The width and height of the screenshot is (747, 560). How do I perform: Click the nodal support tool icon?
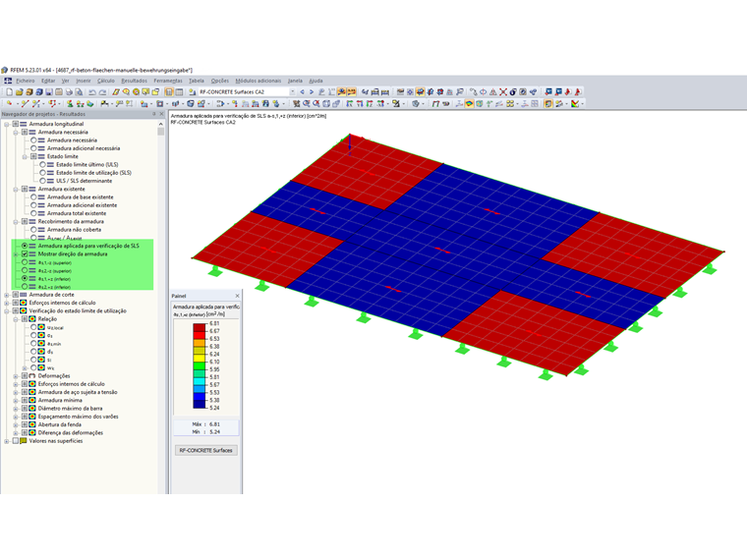click(70, 103)
